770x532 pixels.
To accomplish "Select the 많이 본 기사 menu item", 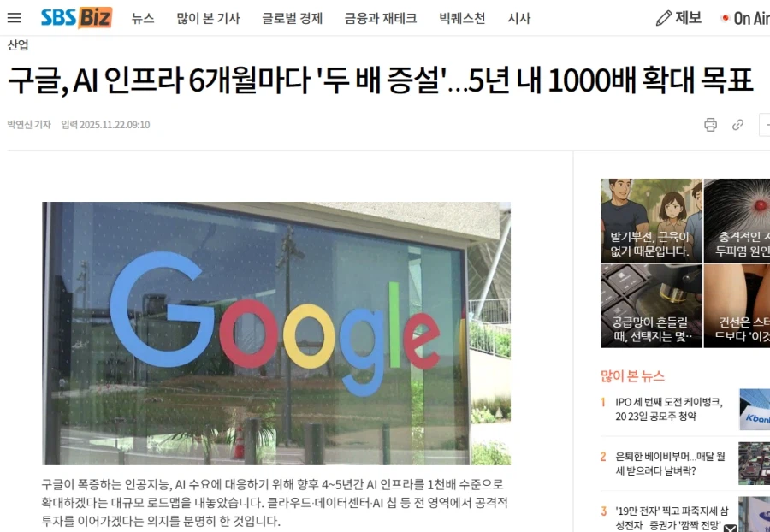I will (x=208, y=18).
